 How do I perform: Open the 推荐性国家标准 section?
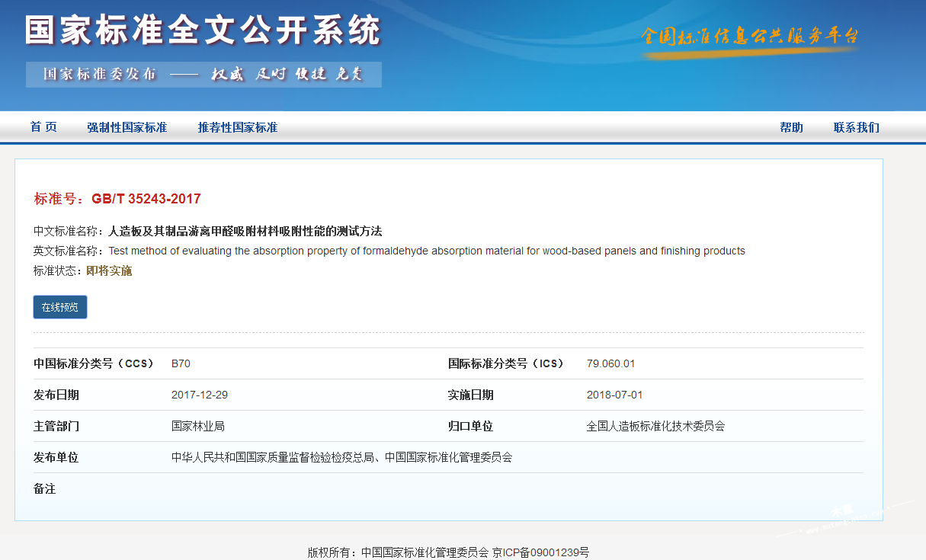pyautogui.click(x=237, y=127)
